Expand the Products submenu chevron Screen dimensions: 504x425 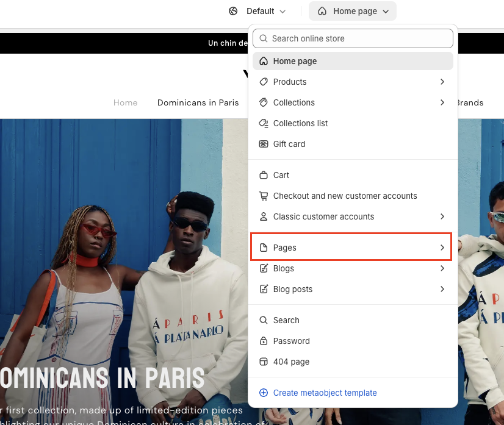point(442,82)
